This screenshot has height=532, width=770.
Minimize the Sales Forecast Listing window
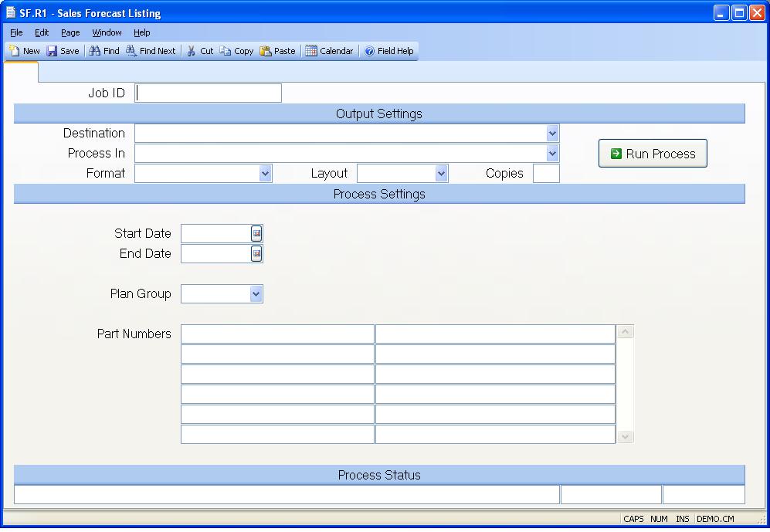(x=721, y=13)
